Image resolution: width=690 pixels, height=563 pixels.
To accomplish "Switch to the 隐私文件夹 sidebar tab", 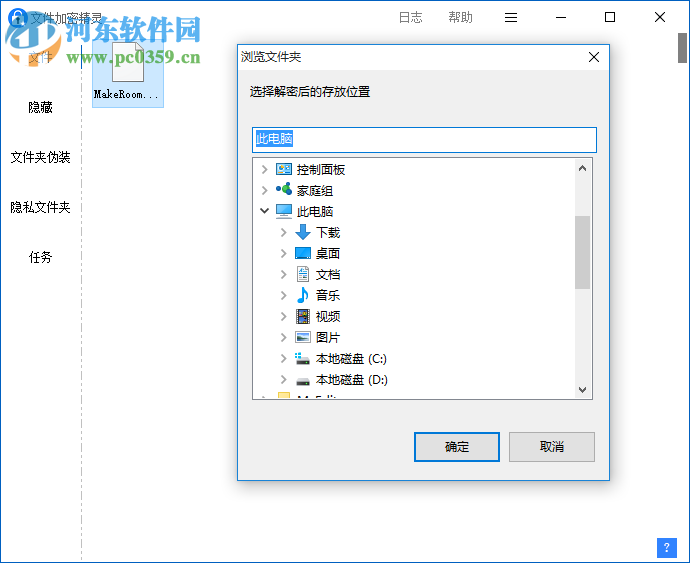I will 40,207.
